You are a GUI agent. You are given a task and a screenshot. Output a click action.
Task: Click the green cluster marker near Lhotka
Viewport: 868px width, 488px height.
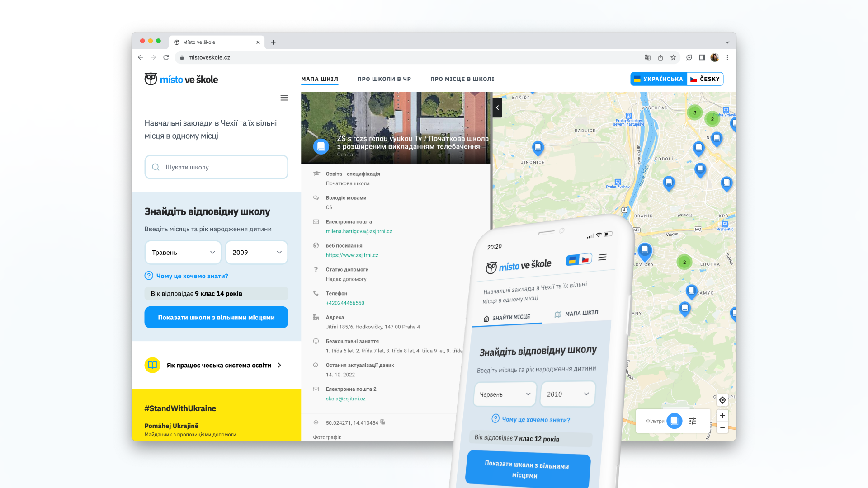[x=684, y=262]
